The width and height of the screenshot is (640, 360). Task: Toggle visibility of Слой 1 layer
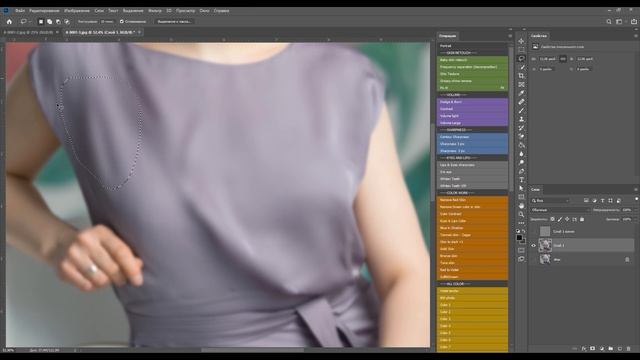[533, 245]
